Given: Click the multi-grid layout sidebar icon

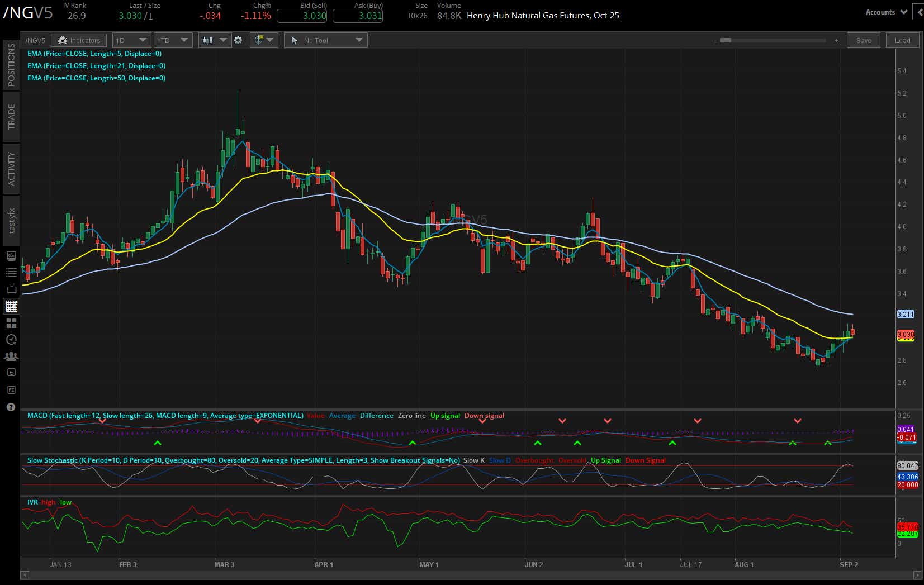Looking at the screenshot, I should coord(11,322).
